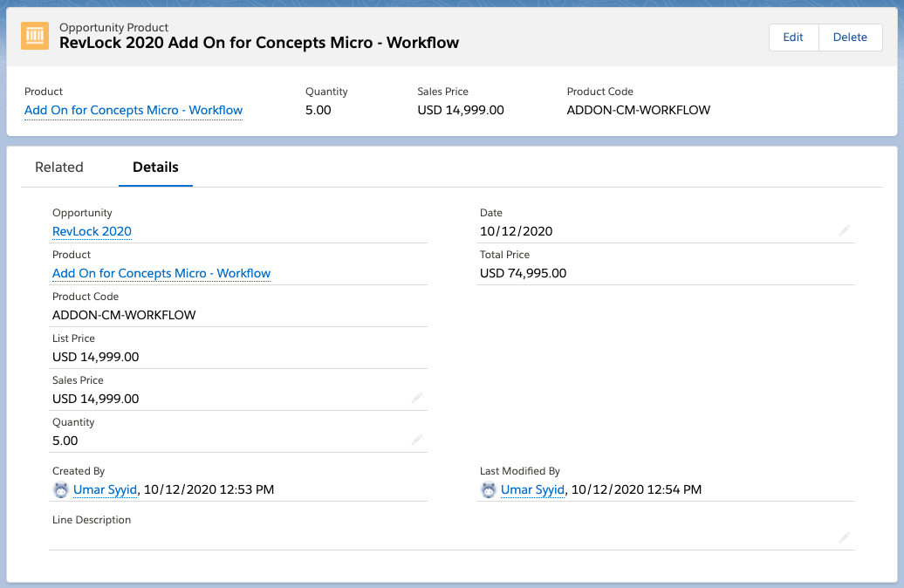
Task: Click the ADDON-CM-WORKFLOW code in Details
Action: pyautogui.click(x=124, y=315)
